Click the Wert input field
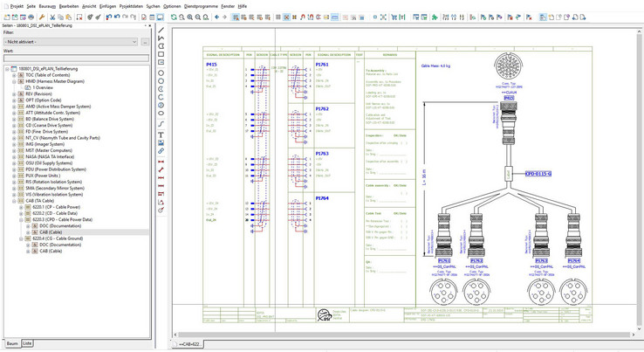This screenshot has width=644, height=352. pos(75,59)
